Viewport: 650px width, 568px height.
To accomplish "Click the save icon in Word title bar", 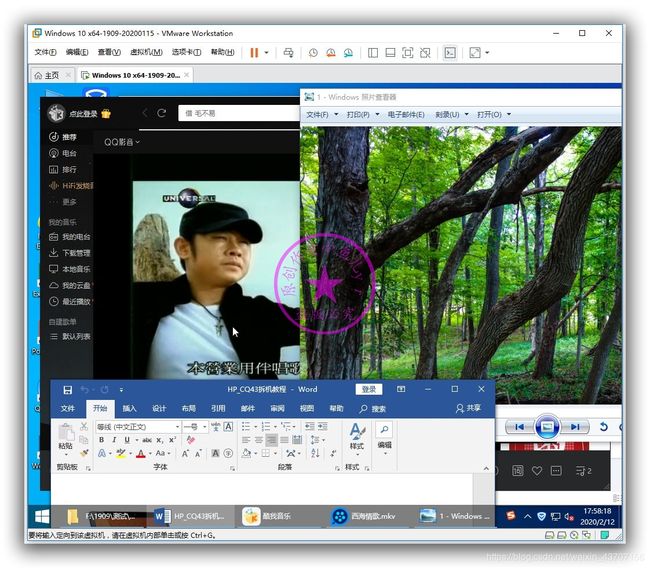I will (x=68, y=390).
